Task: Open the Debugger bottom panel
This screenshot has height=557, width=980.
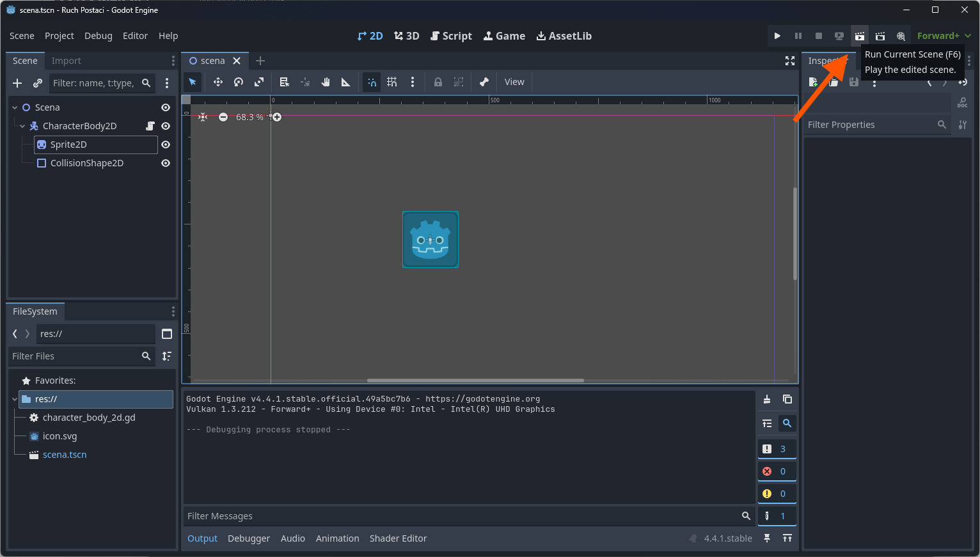Action: (249, 538)
